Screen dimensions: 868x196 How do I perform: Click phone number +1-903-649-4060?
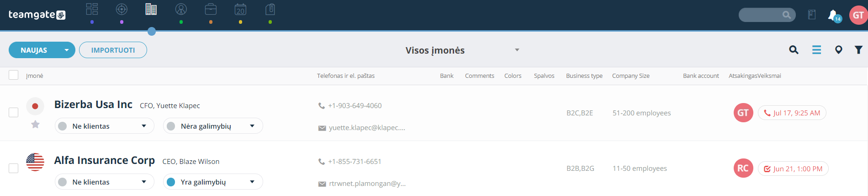tap(355, 106)
